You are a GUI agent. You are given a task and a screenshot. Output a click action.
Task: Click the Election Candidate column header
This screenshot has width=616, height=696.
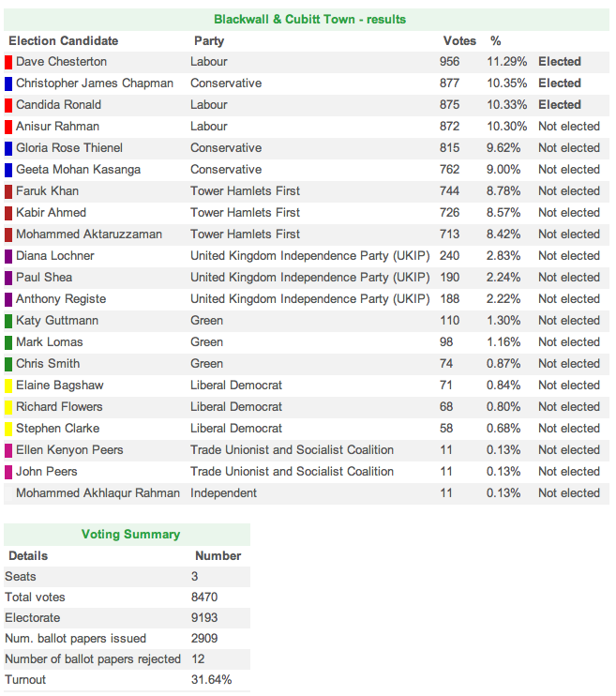pos(63,41)
